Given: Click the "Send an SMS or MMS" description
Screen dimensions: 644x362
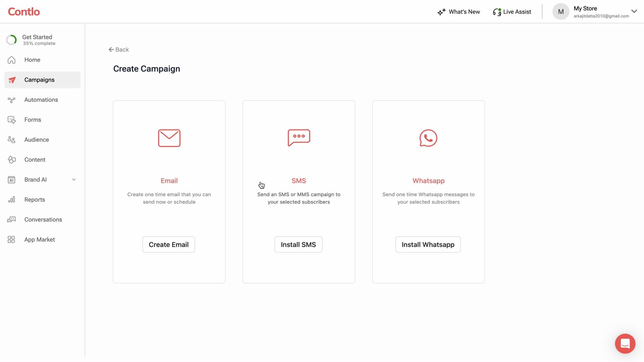Looking at the screenshot, I should coord(299,198).
